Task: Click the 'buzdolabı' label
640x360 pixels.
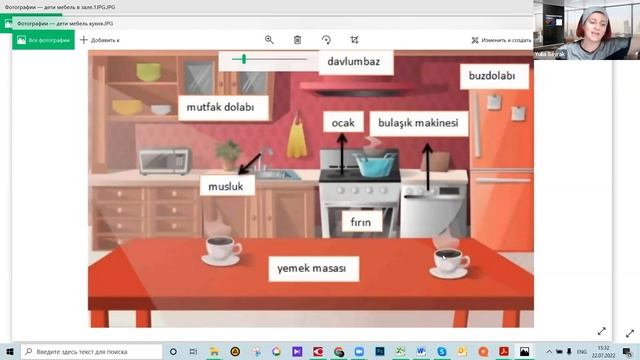Action: coord(492,76)
